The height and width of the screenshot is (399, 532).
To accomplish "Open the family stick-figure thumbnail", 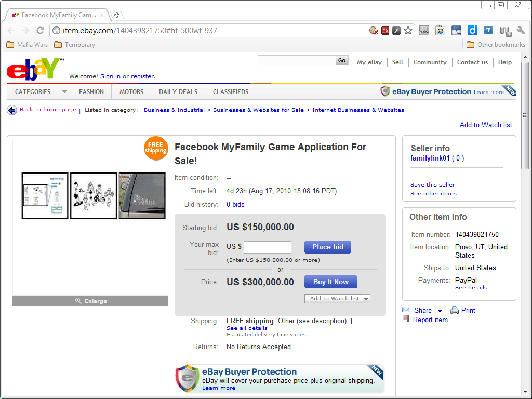I will click(x=94, y=195).
